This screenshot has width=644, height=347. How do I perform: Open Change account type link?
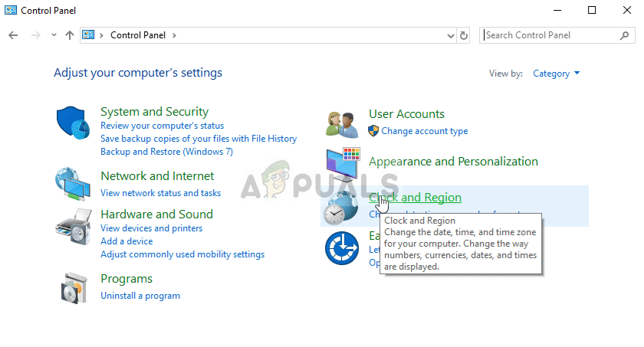coord(424,131)
